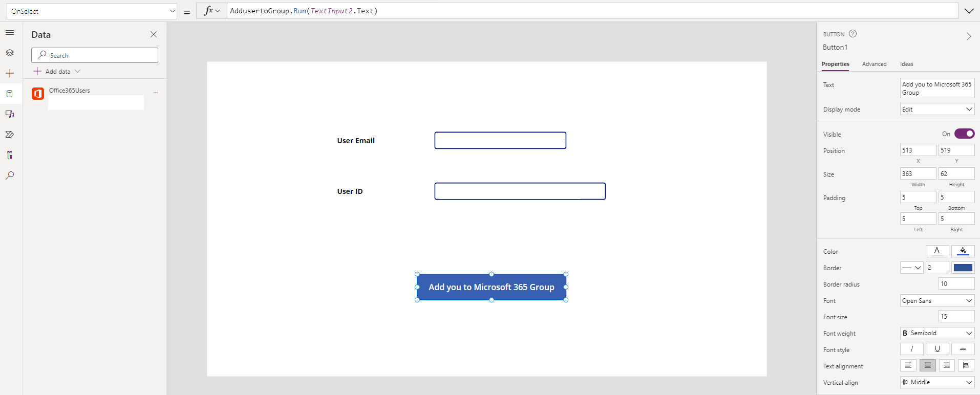Screen dimensions: 980x395
Task: Close the Data panel
Action: tap(154, 34)
